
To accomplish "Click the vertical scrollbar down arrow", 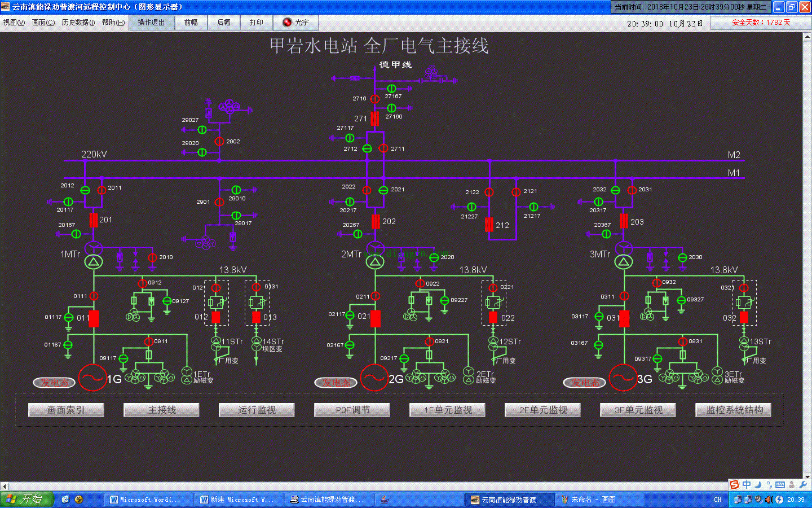I will point(807,477).
